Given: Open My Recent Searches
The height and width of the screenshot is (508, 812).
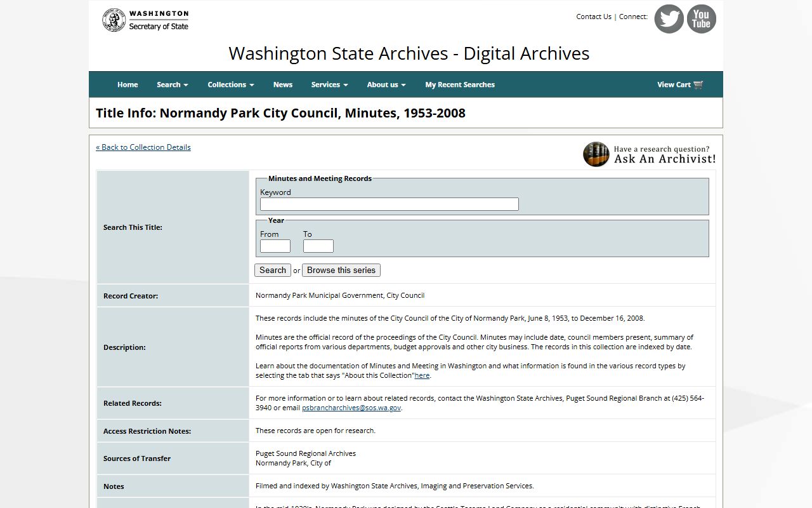Looking at the screenshot, I should 460,85.
